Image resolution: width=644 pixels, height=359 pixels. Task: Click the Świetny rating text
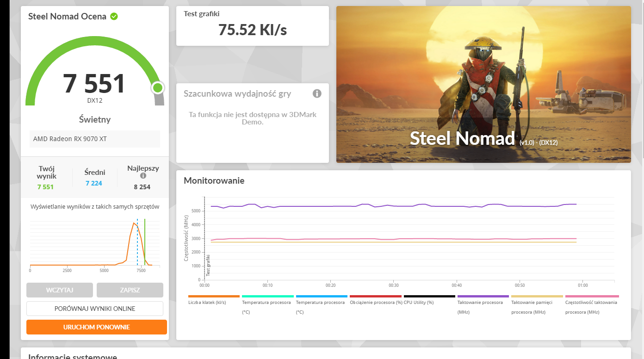pyautogui.click(x=95, y=119)
